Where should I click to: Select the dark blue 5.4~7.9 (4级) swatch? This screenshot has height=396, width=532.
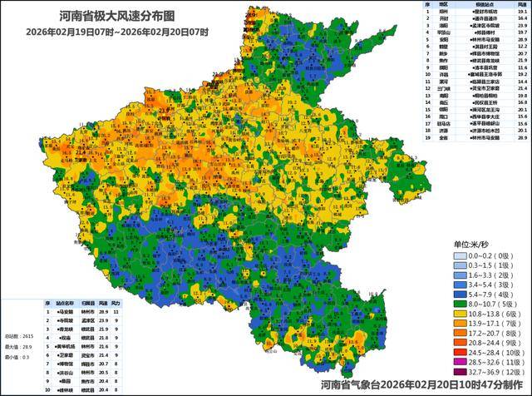coord(461,292)
